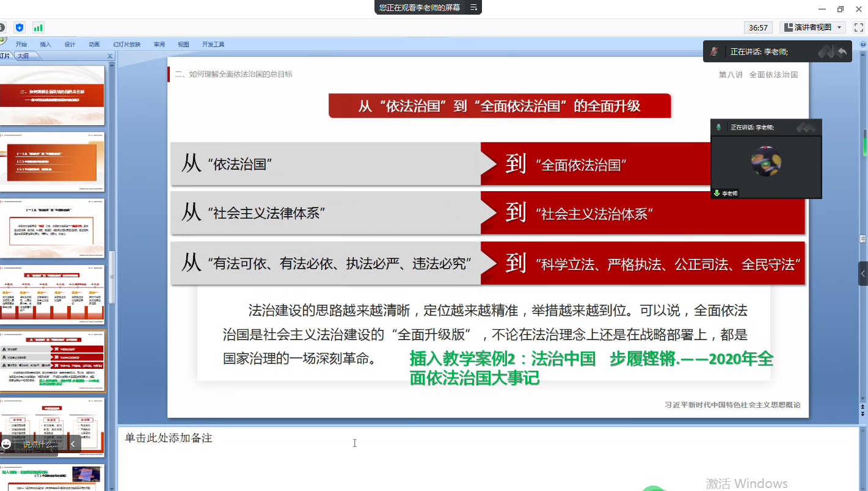Click the 36:57 meeting timer
This screenshot has height=491, width=868.
(758, 27)
